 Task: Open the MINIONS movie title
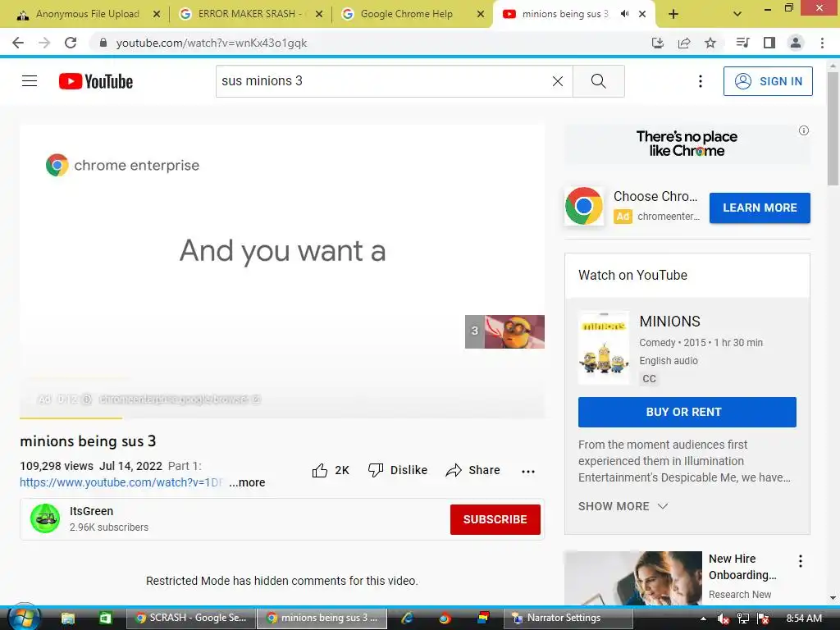coord(669,322)
